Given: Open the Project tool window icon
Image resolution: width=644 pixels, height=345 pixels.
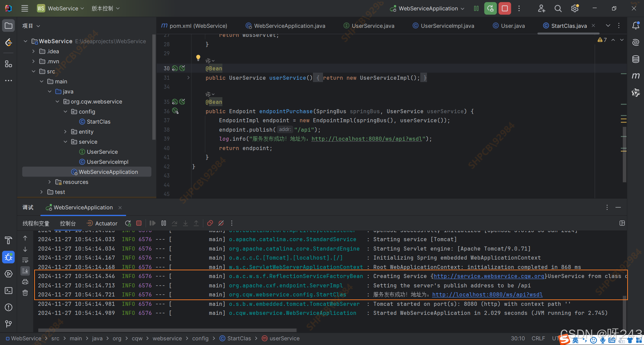Looking at the screenshot, I should [9, 26].
